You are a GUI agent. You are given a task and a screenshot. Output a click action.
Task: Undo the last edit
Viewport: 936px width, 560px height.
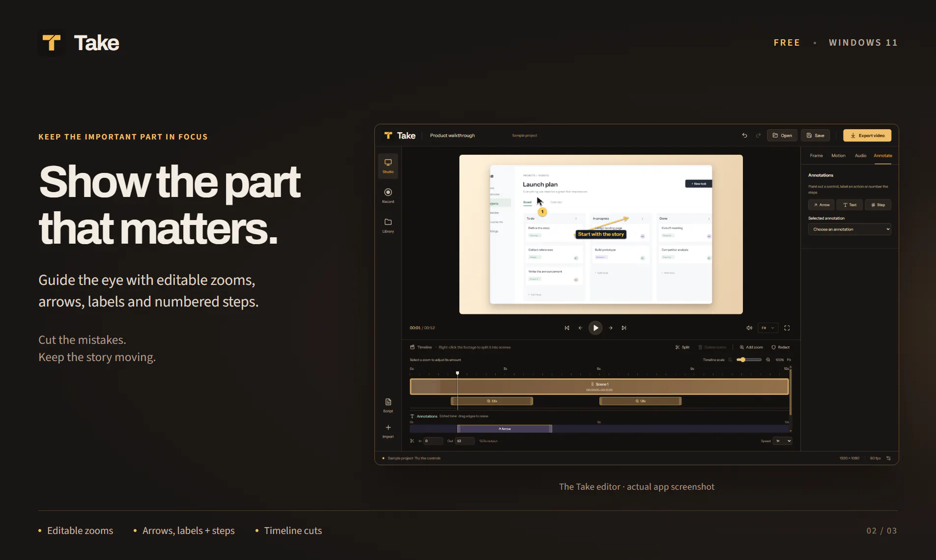pyautogui.click(x=744, y=136)
